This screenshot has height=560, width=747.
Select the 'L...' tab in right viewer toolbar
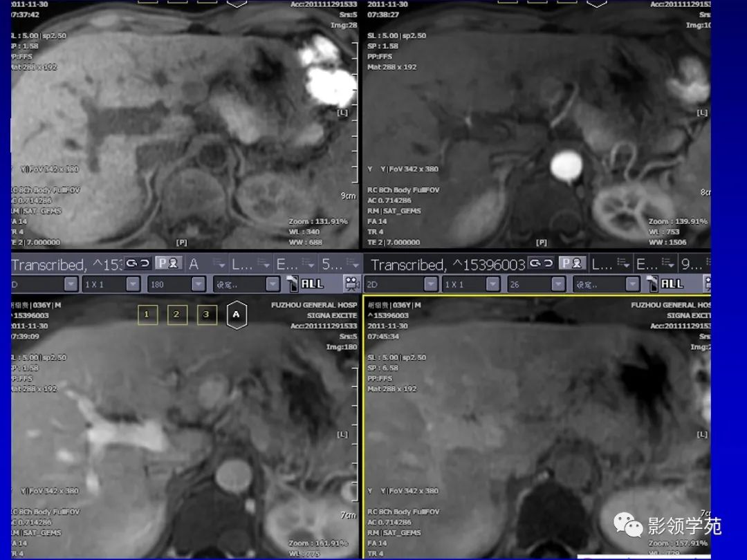click(602, 264)
